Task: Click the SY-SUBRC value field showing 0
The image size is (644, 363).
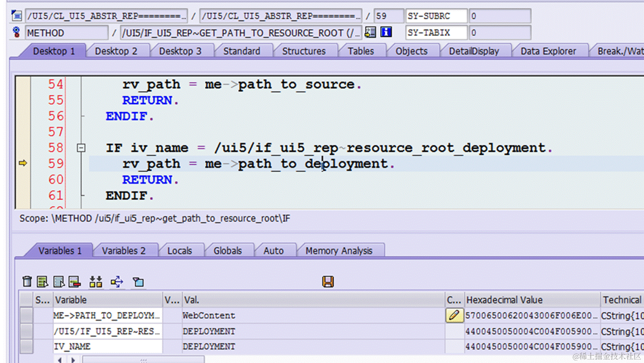Action: point(500,16)
